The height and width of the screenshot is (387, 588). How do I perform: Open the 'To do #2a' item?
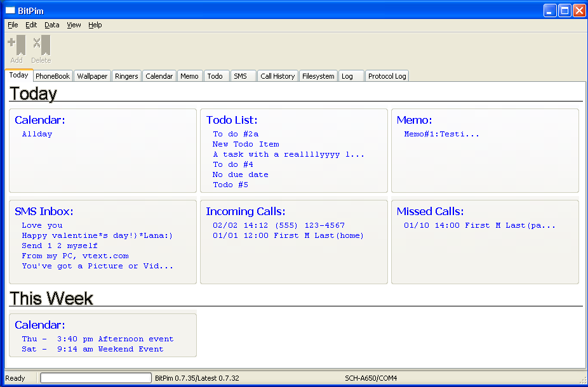click(236, 134)
